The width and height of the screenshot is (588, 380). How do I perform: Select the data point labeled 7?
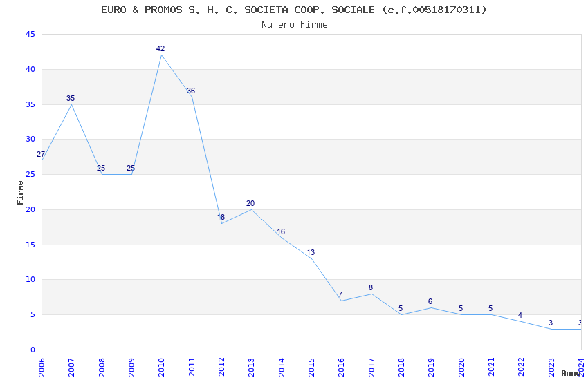[x=340, y=294]
